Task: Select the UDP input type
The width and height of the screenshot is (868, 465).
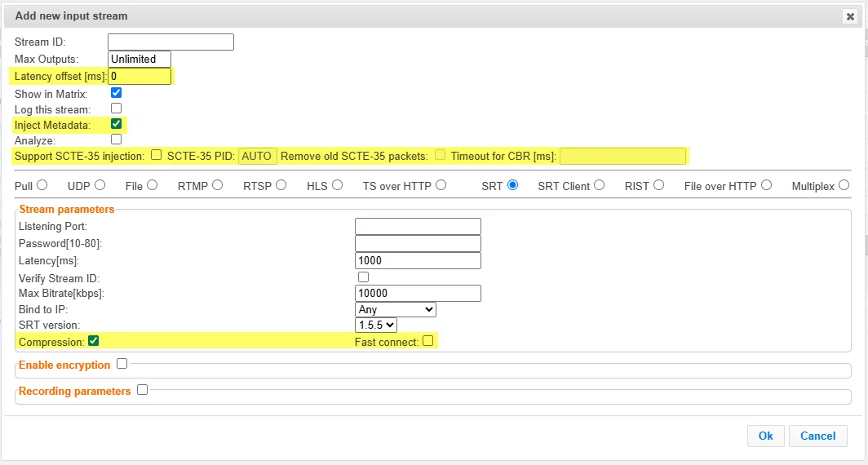Action: tap(100, 185)
